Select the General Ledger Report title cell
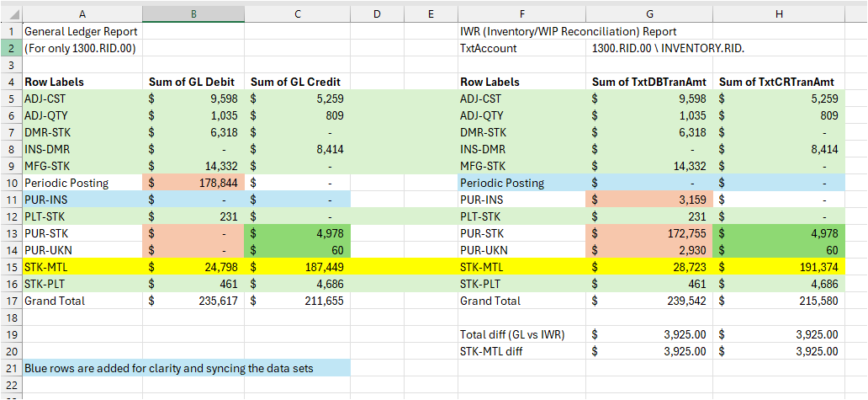The height and width of the screenshot is (400, 868). click(x=81, y=31)
